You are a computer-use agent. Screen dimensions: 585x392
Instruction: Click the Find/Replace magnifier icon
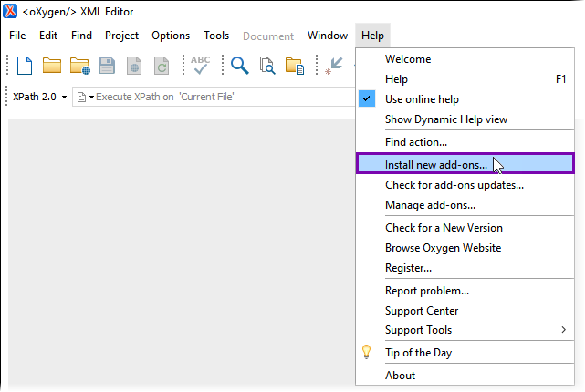click(239, 66)
